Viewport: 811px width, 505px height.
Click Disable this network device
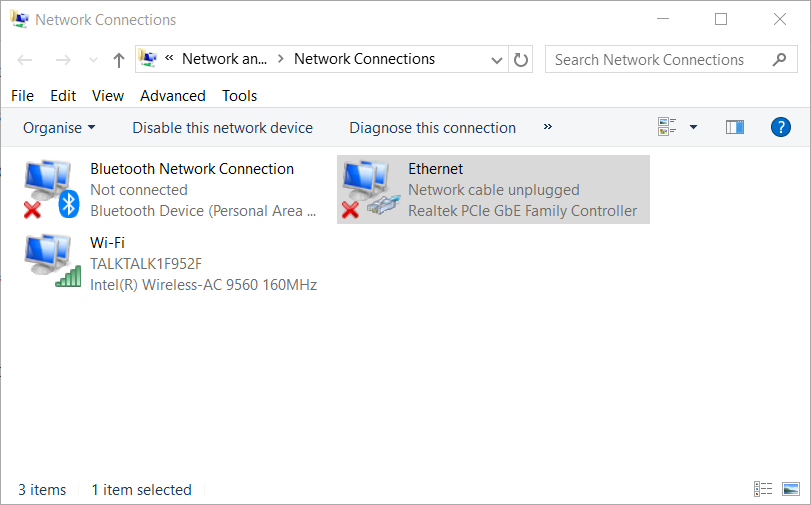(222, 128)
